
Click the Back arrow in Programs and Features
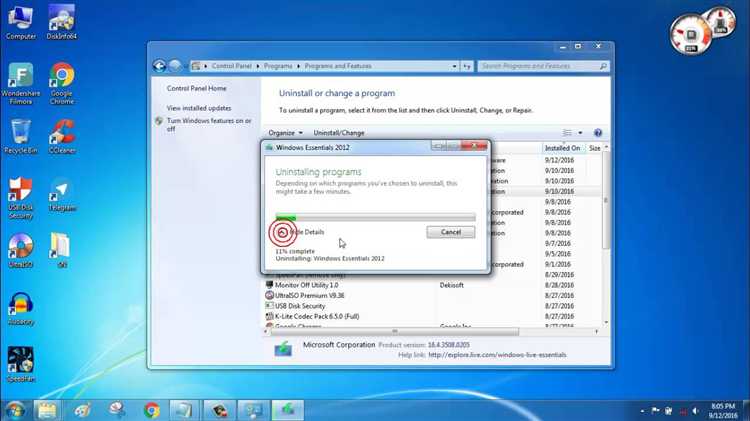pyautogui.click(x=159, y=66)
